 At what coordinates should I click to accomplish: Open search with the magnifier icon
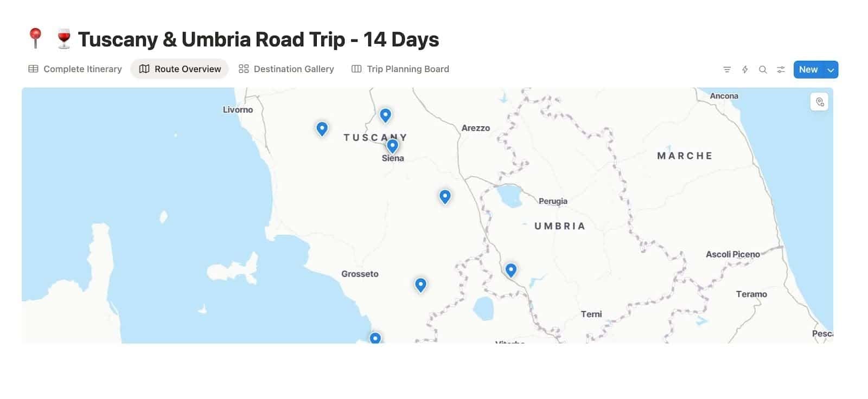click(763, 69)
